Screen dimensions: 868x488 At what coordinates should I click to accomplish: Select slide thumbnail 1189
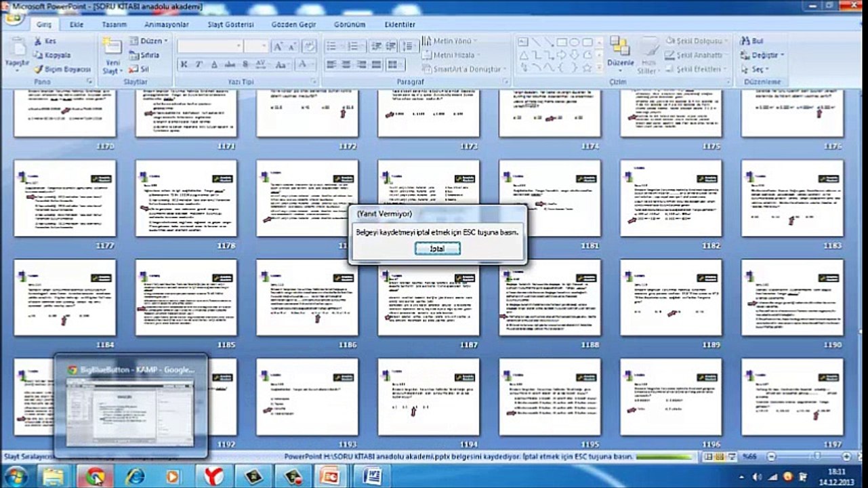[x=671, y=298]
